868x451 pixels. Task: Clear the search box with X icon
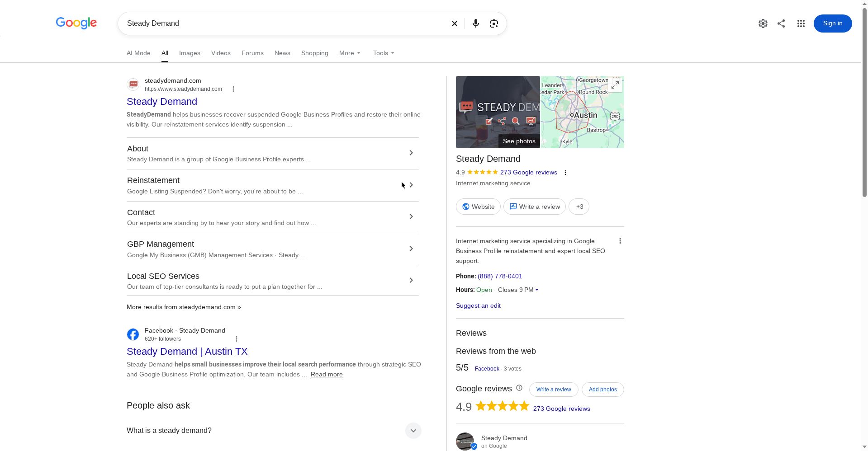(455, 23)
